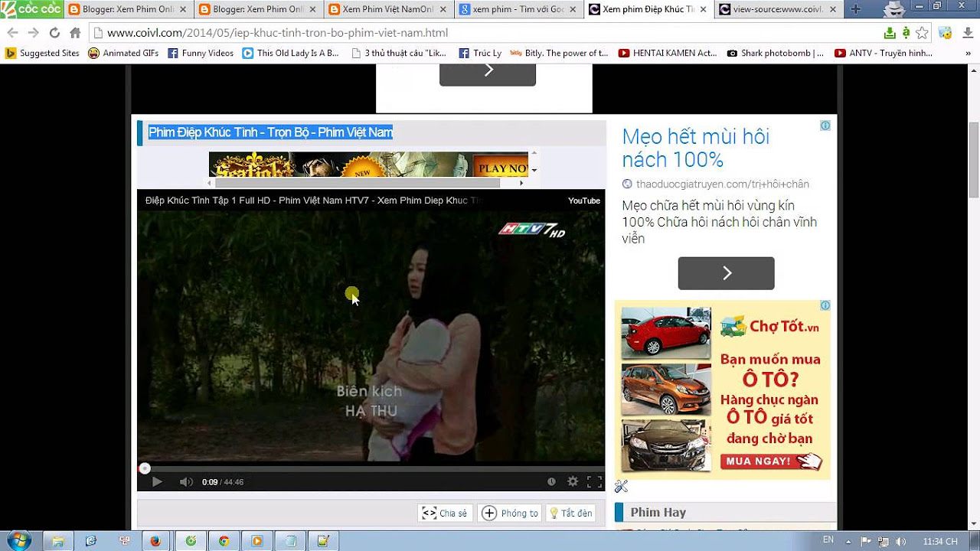Reload the current page
The height and width of the screenshot is (551, 980).
pos(54,33)
